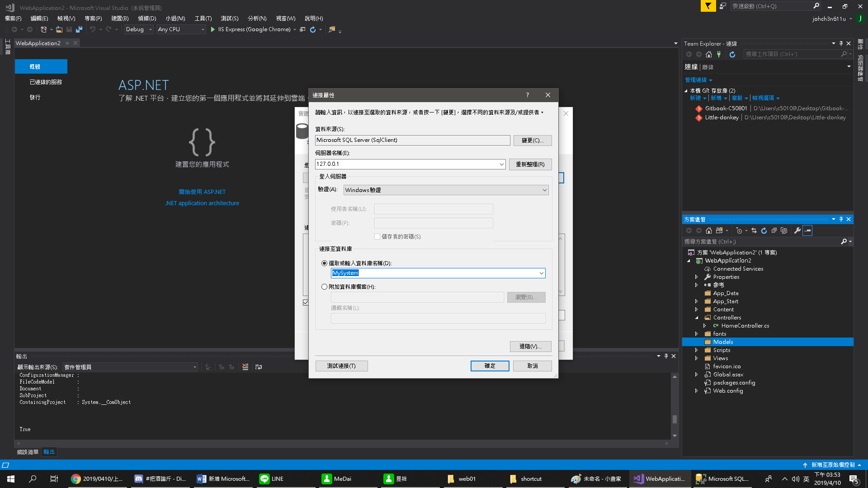Screen dimensions: 868x488
Task: Click the Solution Explorer Home icon
Action: pos(709,230)
